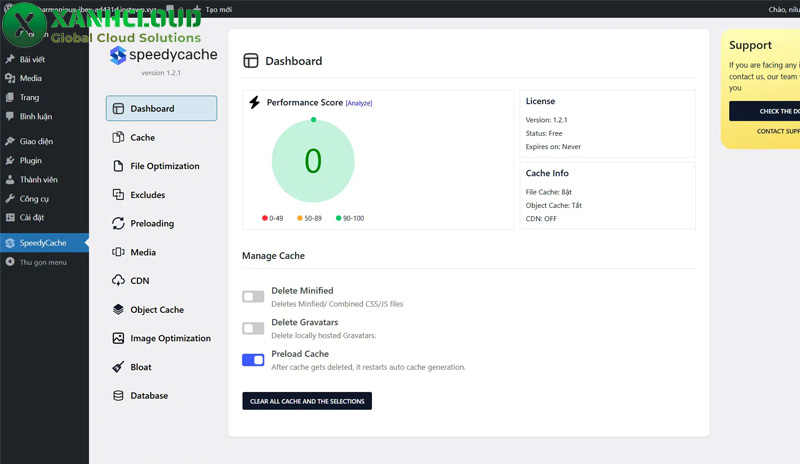This screenshot has height=464, width=800.
Task: Open Cài đặt settings menu item
Action: (x=44, y=217)
